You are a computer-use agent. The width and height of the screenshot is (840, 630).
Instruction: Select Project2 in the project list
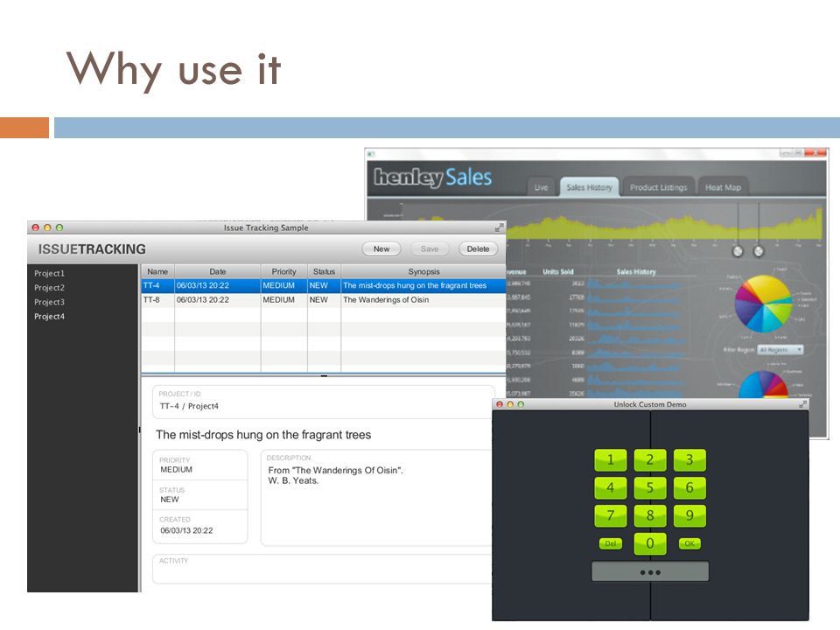point(49,288)
